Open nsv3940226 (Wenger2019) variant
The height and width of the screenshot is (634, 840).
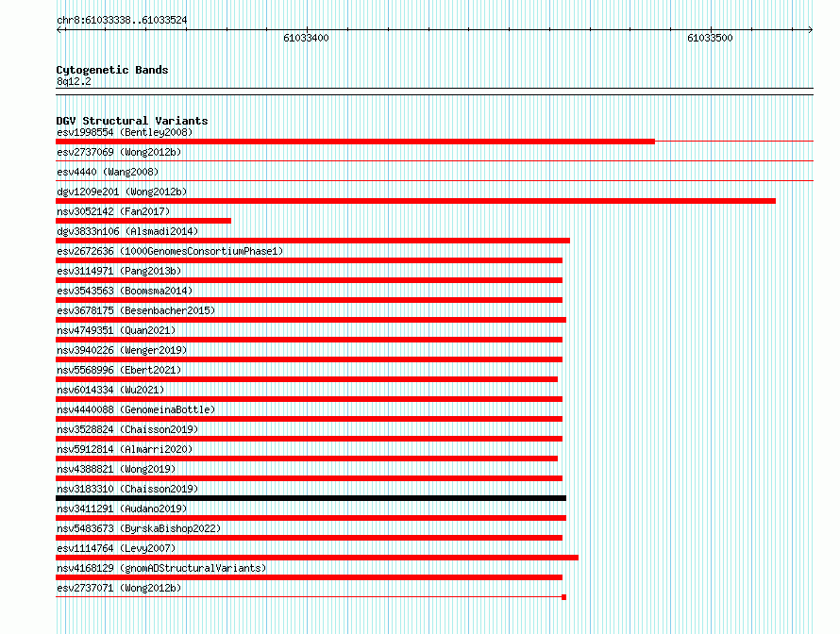click(122, 350)
